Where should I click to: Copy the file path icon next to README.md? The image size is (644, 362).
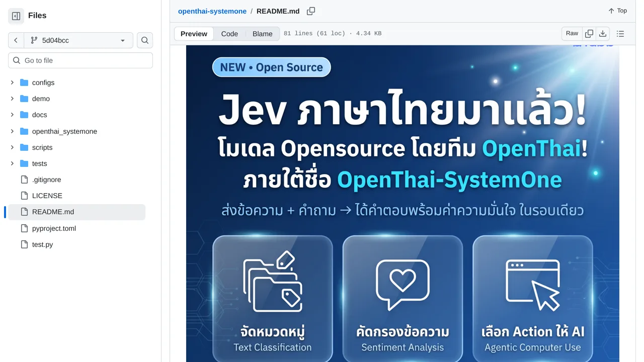311,11
